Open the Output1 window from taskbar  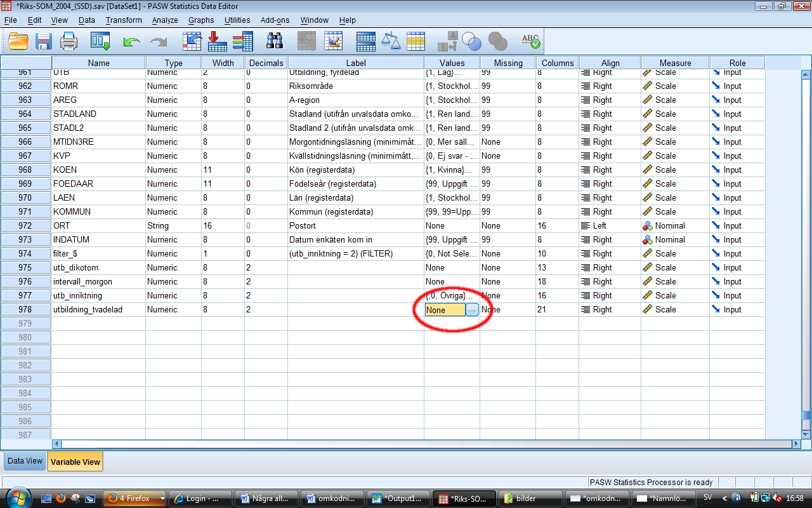tap(397, 498)
